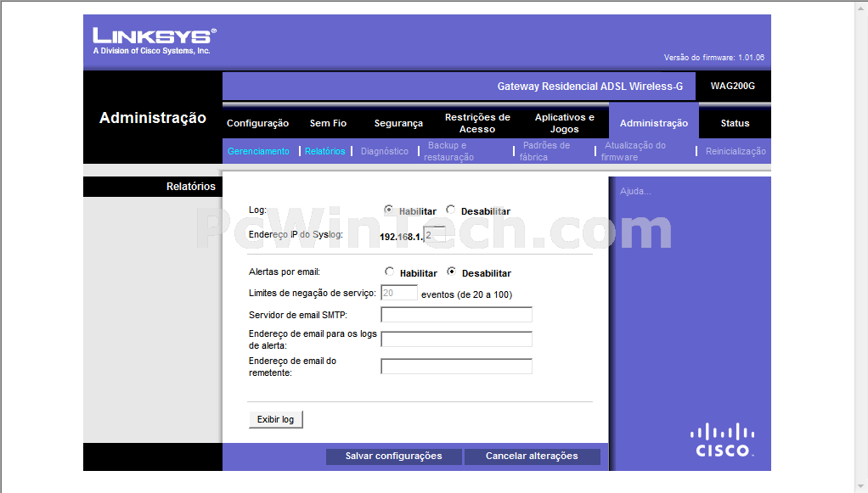Disable Alertas por email (Desabilitar)
This screenshot has width=868, height=493.
452,272
